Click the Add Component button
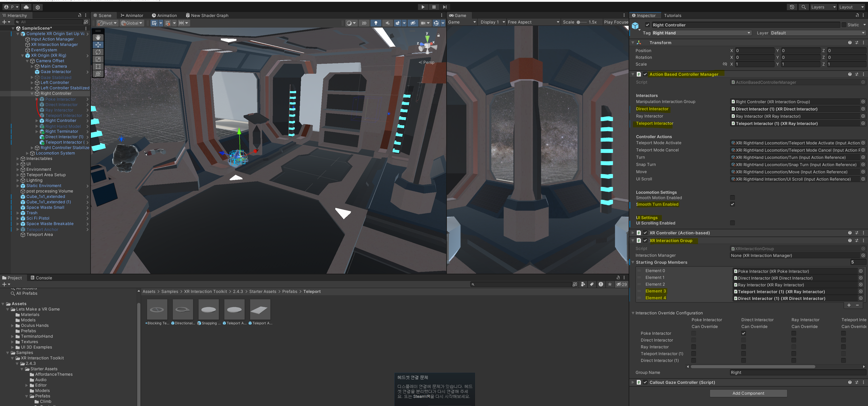The height and width of the screenshot is (406, 868). coord(748,393)
